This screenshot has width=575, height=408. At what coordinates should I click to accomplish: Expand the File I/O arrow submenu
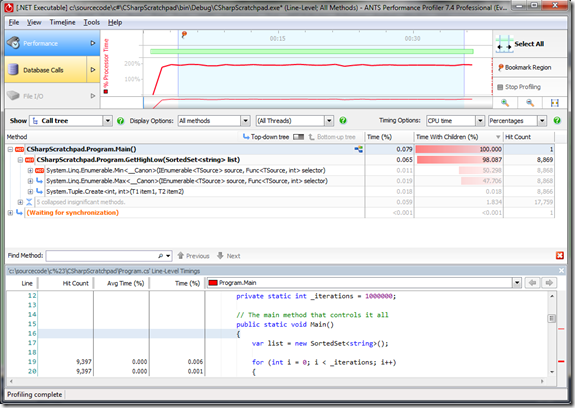(x=93, y=96)
